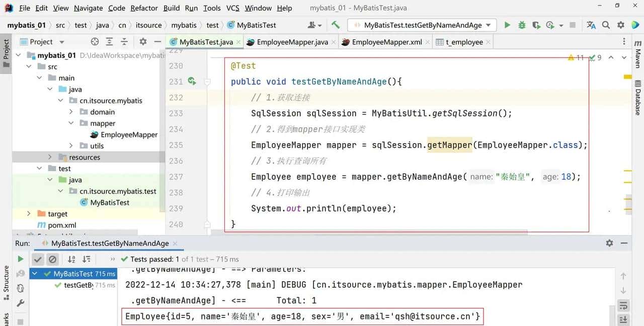Toggle Show Passed tests checkmark button
The height and width of the screenshot is (326, 644).
[38, 259]
